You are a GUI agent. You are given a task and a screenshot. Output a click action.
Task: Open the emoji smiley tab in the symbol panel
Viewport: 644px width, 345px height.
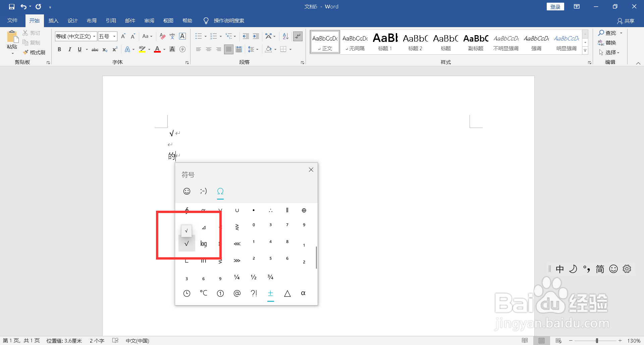pyautogui.click(x=187, y=191)
